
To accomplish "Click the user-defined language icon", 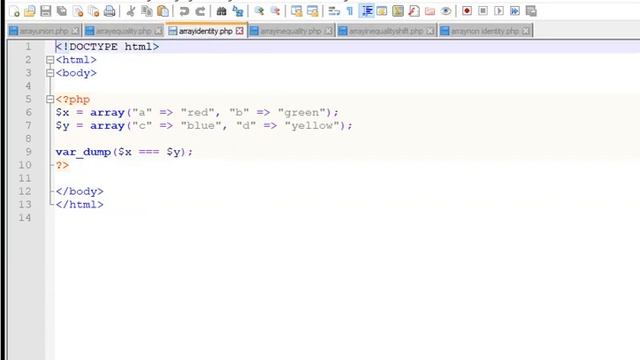I will coord(382,11).
